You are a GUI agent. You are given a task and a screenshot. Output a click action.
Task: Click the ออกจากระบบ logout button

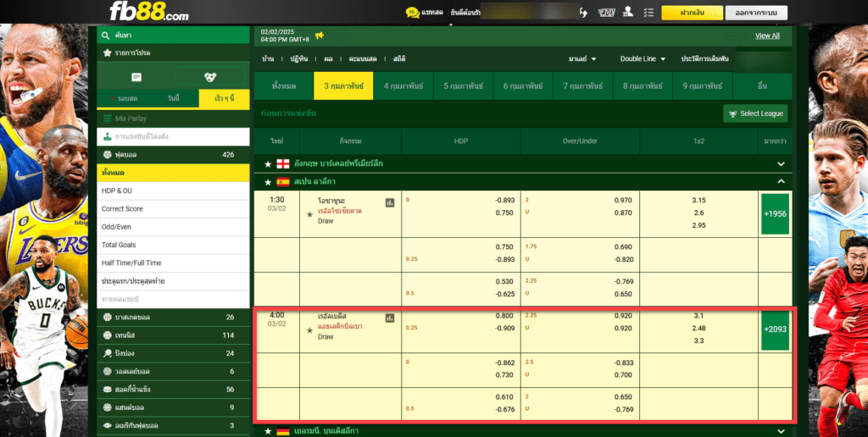pyautogui.click(x=756, y=13)
